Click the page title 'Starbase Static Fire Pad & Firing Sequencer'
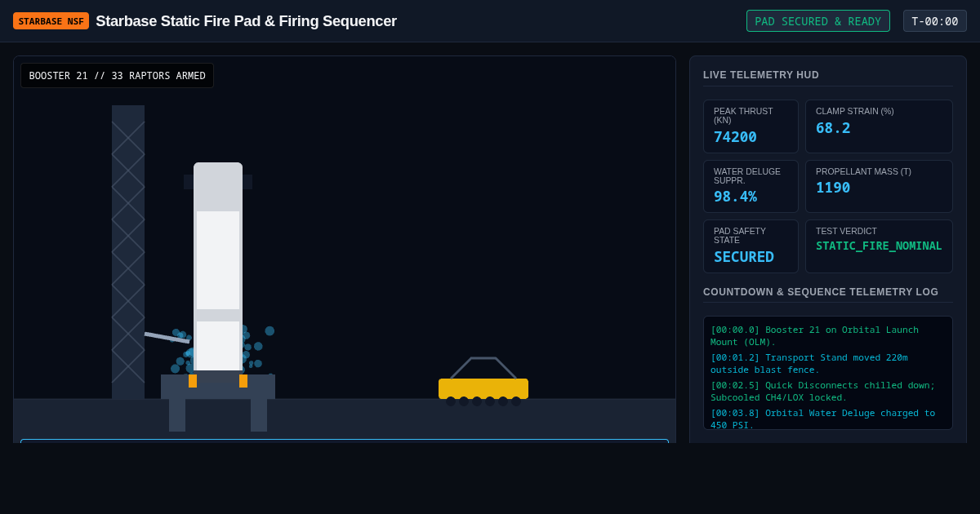 point(246,21)
